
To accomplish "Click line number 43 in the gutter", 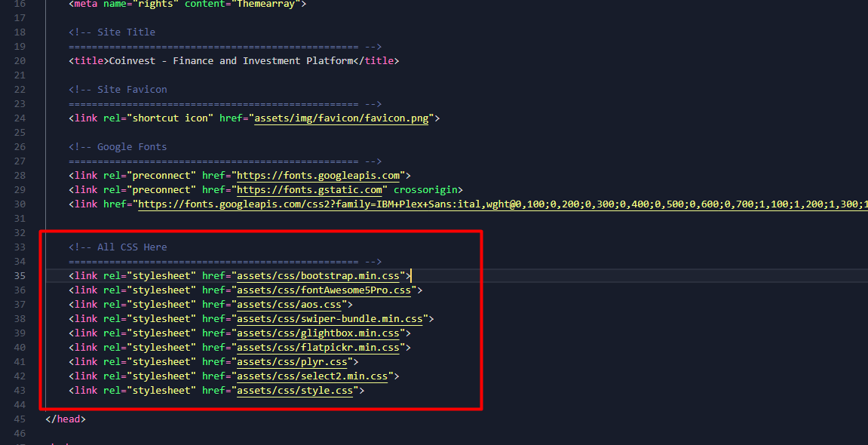I will coord(20,391).
